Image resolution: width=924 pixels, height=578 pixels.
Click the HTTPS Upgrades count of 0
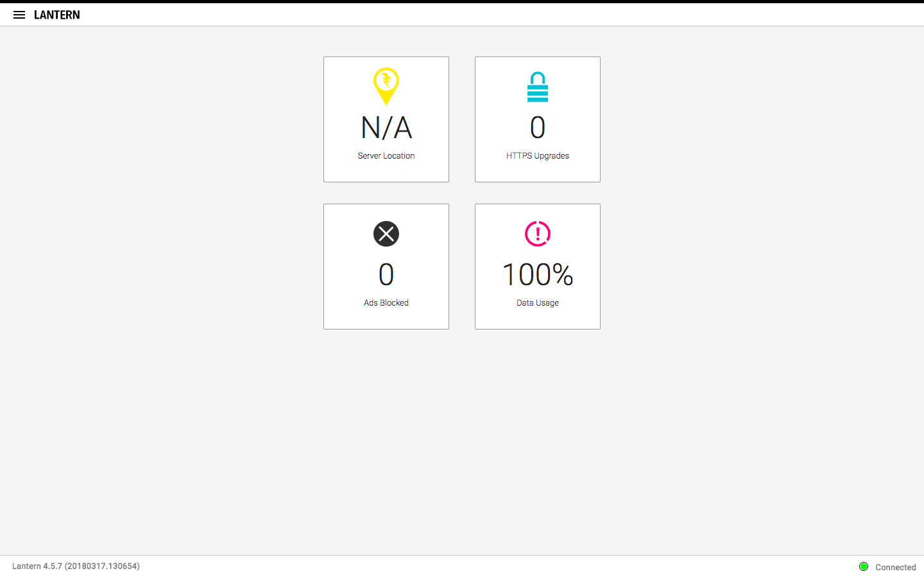(538, 128)
